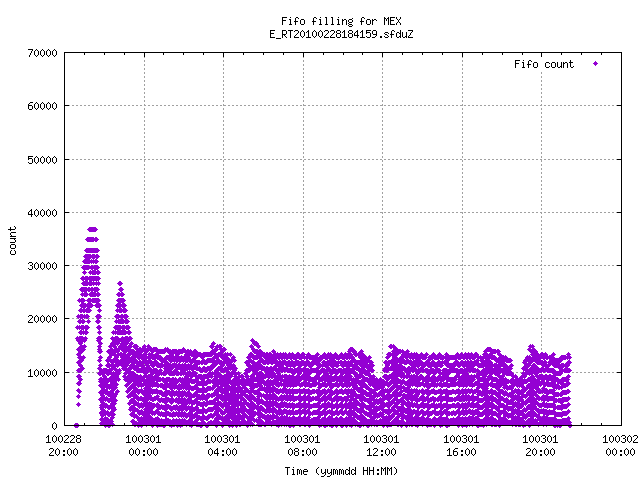Click the x-axis tick label 100301 20:00
640x480 pixels.
click(x=541, y=446)
